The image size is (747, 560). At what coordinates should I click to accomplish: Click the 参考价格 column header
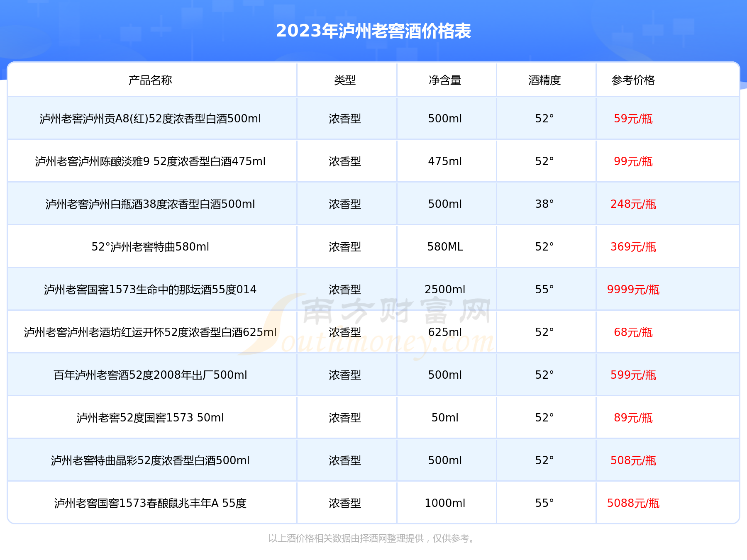(633, 80)
